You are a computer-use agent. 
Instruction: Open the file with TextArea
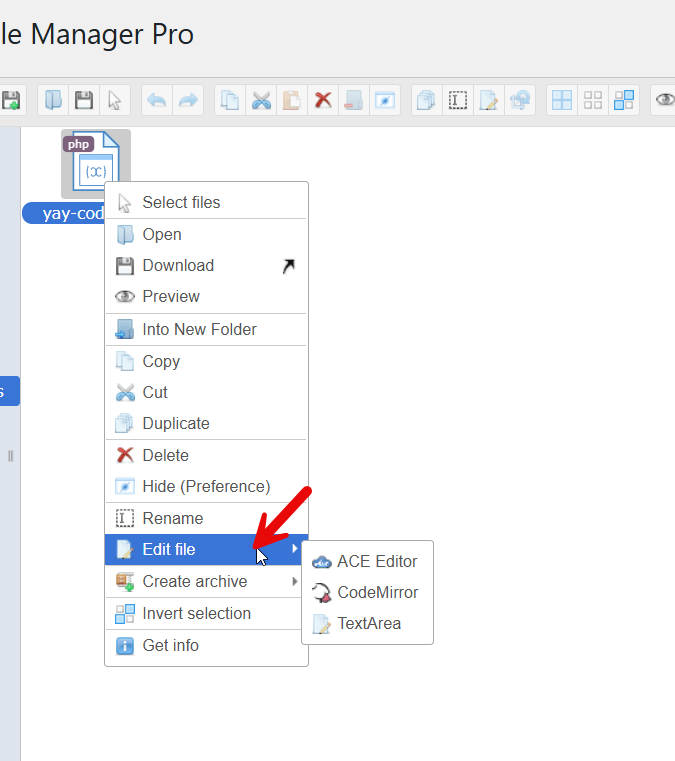coord(367,624)
